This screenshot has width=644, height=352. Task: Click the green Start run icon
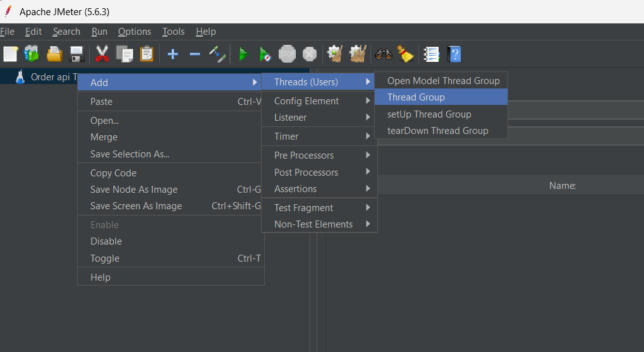click(x=243, y=54)
